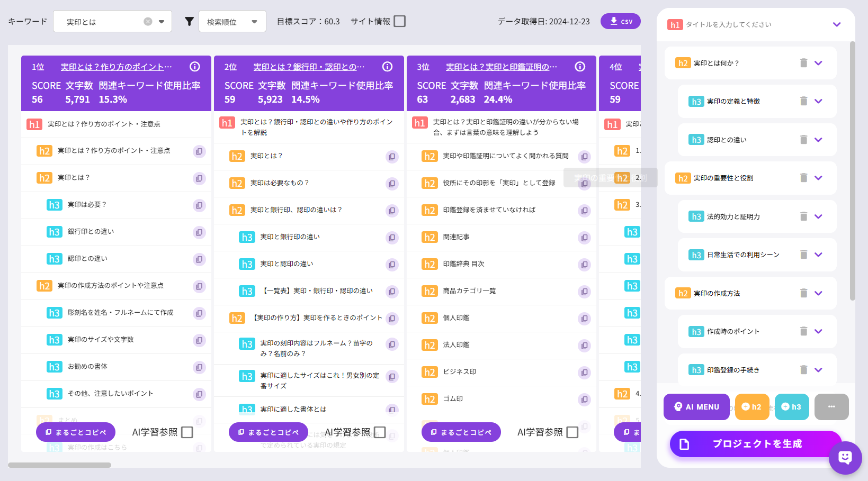Click the horizontal scrollbar below the cards
This screenshot has height=481, width=868.
pyautogui.click(x=59, y=465)
